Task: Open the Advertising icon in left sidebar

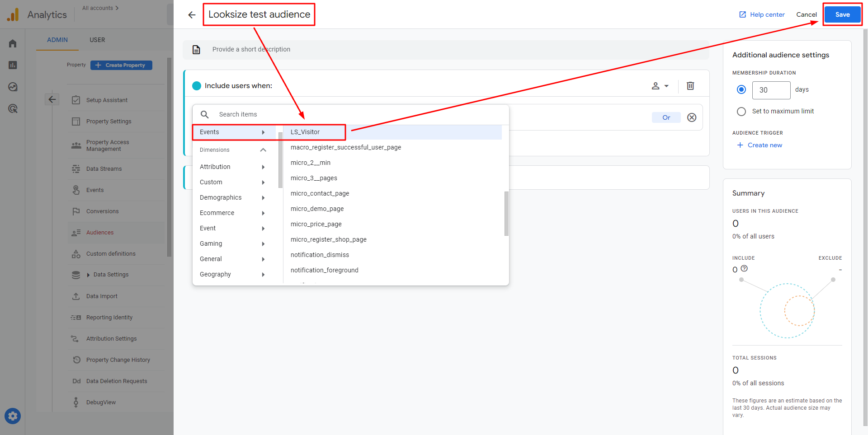Action: pyautogui.click(x=13, y=108)
